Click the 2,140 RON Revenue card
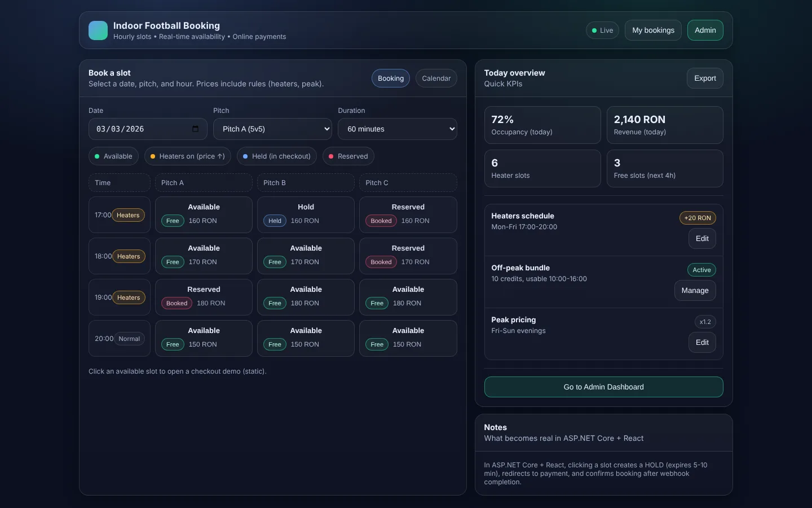This screenshot has width=812, height=508. point(665,125)
